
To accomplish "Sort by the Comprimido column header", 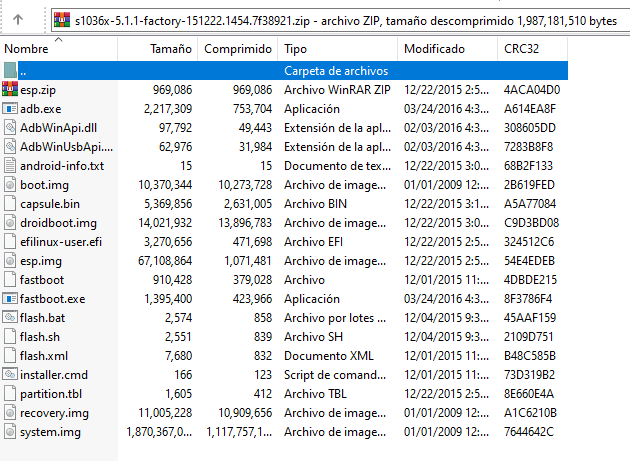I will tap(237, 49).
